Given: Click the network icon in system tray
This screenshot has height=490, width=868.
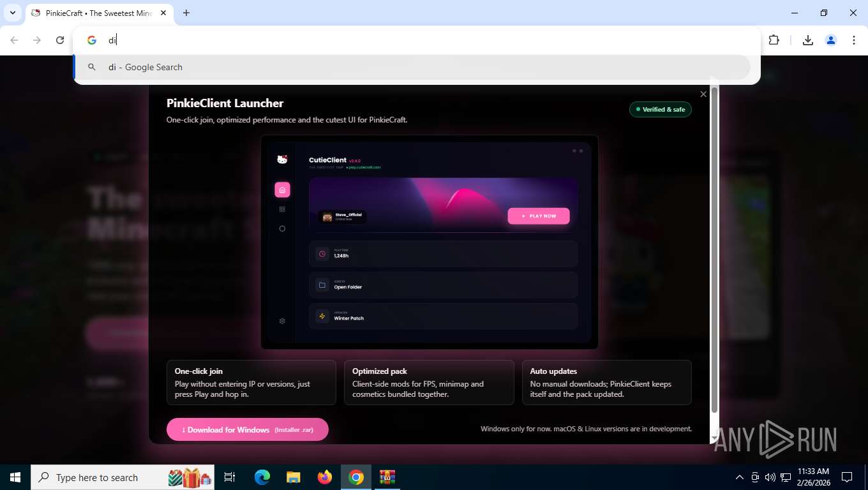Looking at the screenshot, I should (786, 477).
